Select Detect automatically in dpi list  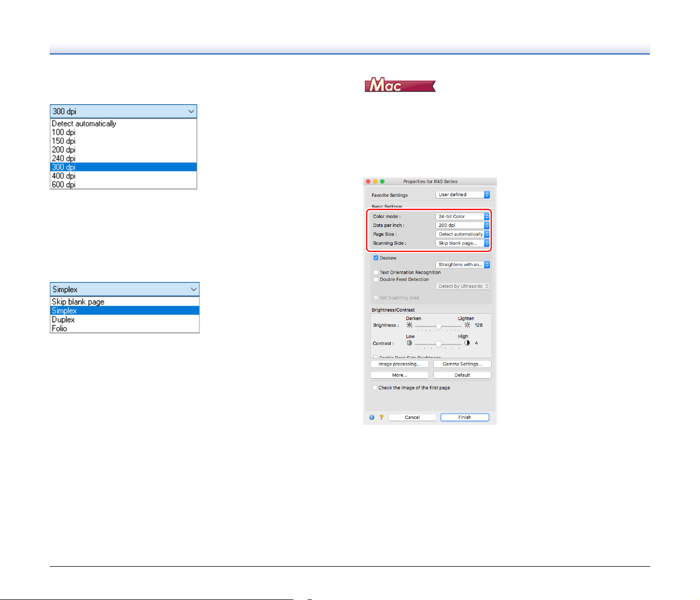point(123,124)
